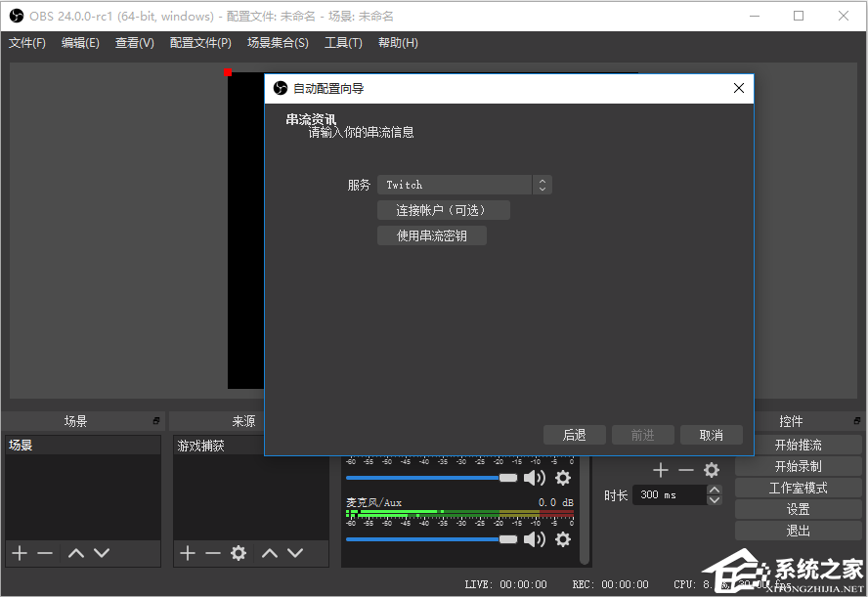
Task: Open the 查看(V) menu
Action: click(135, 43)
